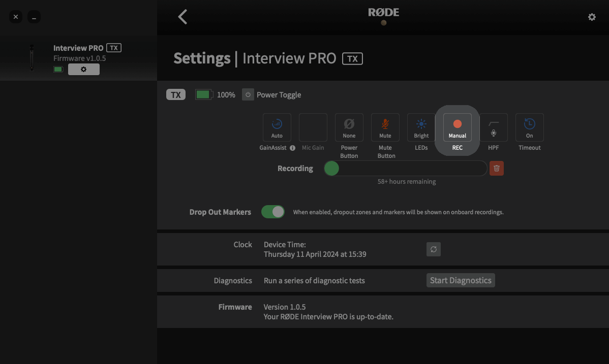Click the GainAssist info icon

pyautogui.click(x=292, y=148)
